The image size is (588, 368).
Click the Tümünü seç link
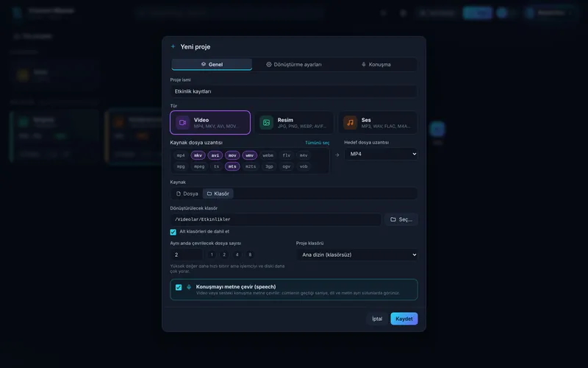point(318,143)
